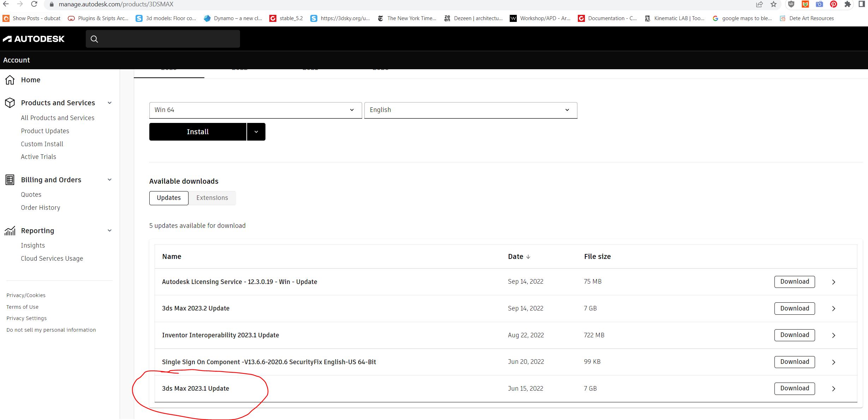
Task: Click the Autodesk logo
Action: tap(34, 39)
